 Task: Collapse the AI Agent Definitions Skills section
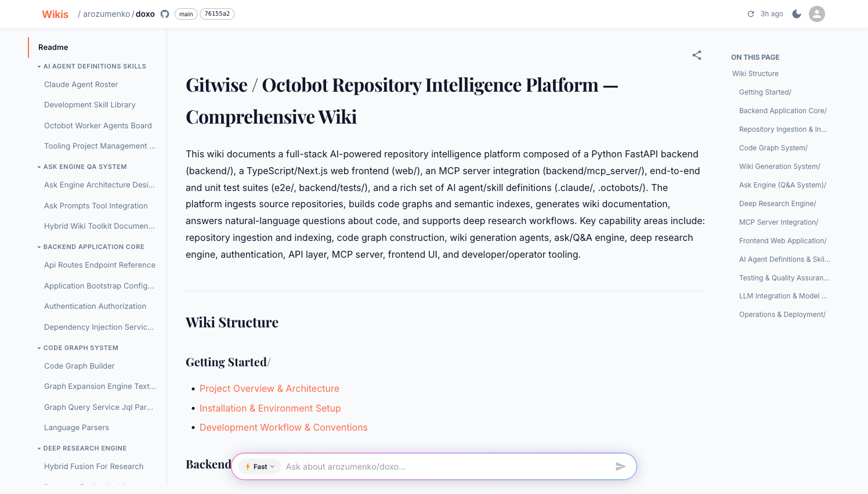pyautogui.click(x=38, y=66)
